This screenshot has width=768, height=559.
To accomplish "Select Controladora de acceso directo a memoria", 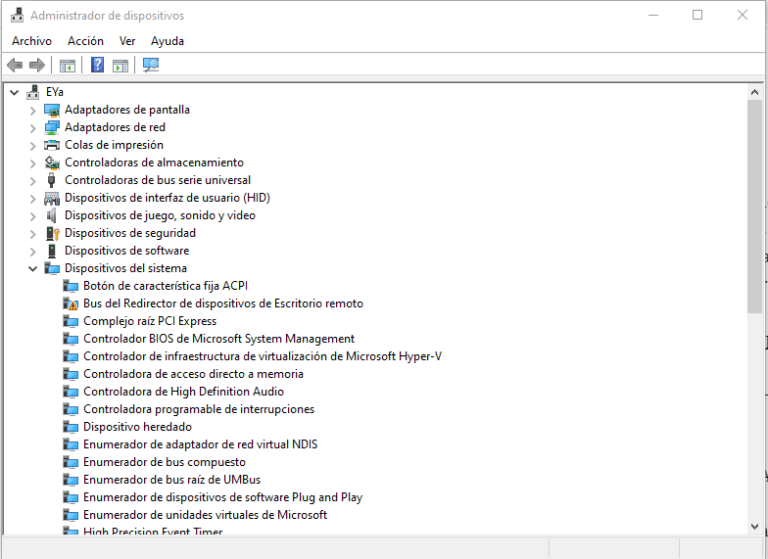I will [x=193, y=374].
